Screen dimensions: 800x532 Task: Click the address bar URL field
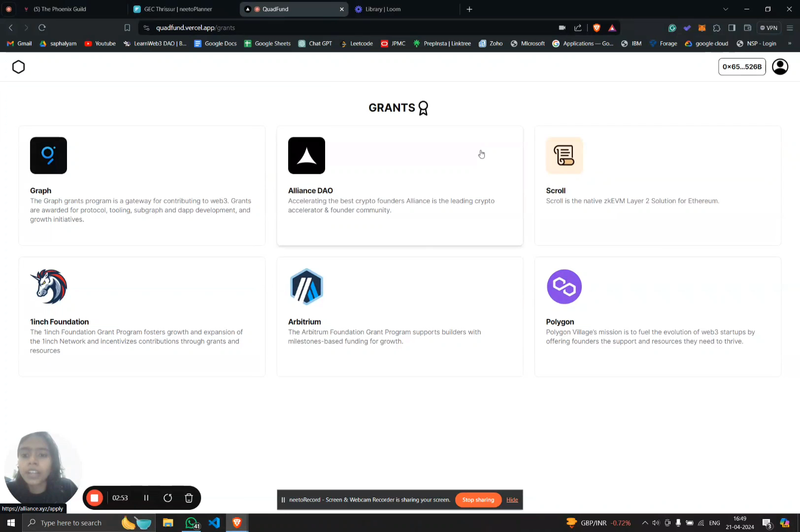point(345,28)
